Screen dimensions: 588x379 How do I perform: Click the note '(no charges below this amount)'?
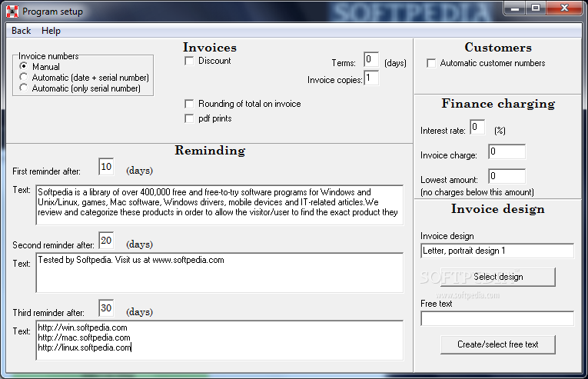coord(477,192)
